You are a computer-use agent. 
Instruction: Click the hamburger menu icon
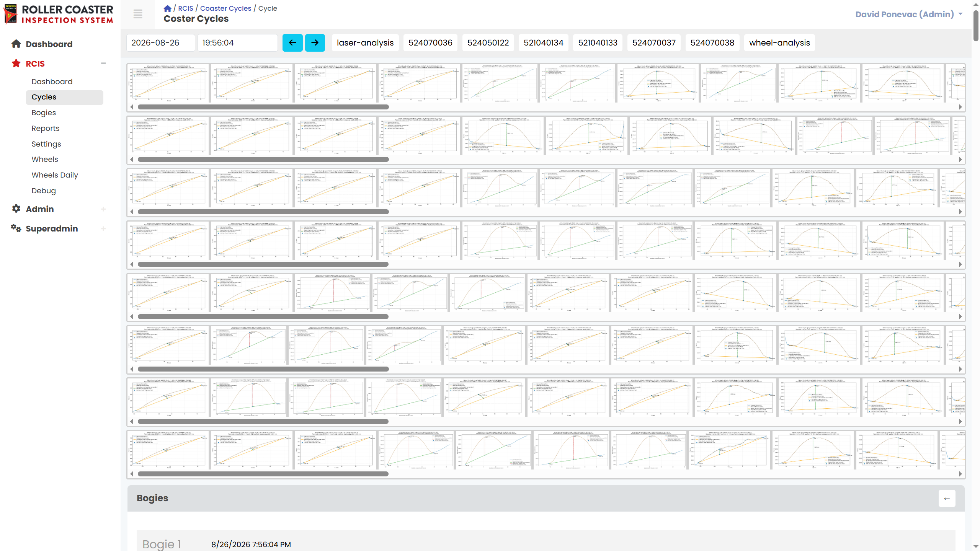(138, 14)
